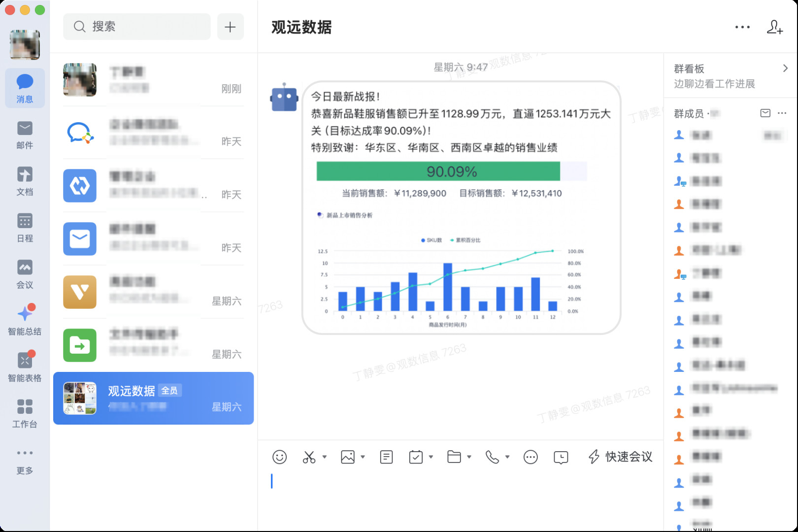Switch to the Calendar (日程) tab

tap(25, 228)
